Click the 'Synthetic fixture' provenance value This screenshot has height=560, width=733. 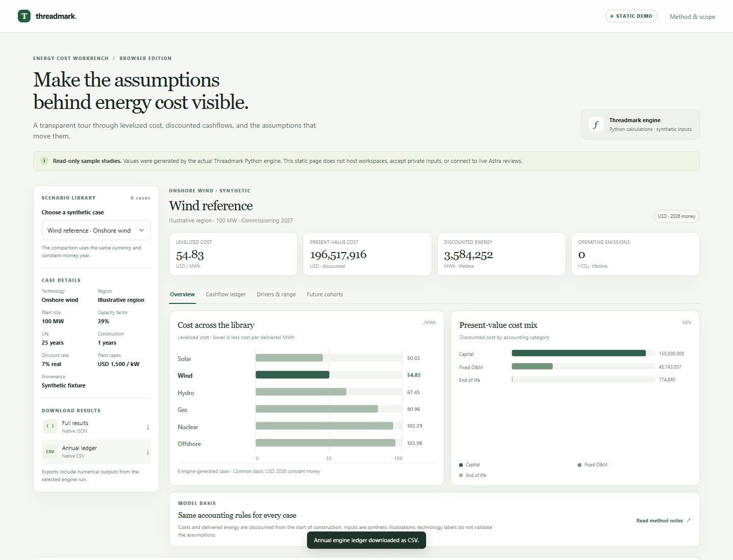coord(64,385)
